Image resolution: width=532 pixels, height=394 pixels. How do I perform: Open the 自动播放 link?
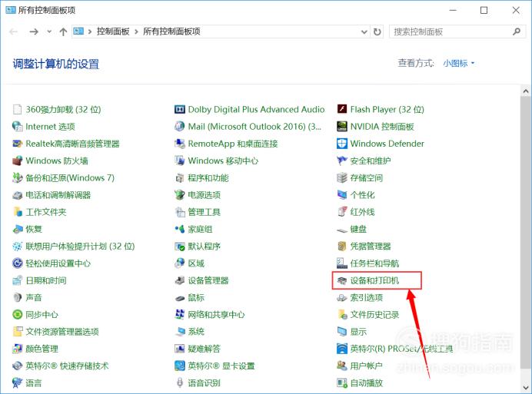tap(367, 383)
